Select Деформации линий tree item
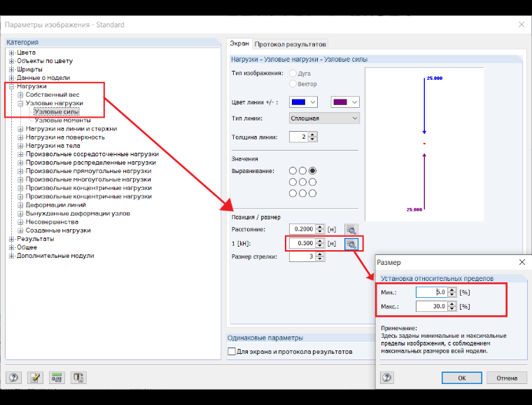The image size is (532, 405). point(55,205)
